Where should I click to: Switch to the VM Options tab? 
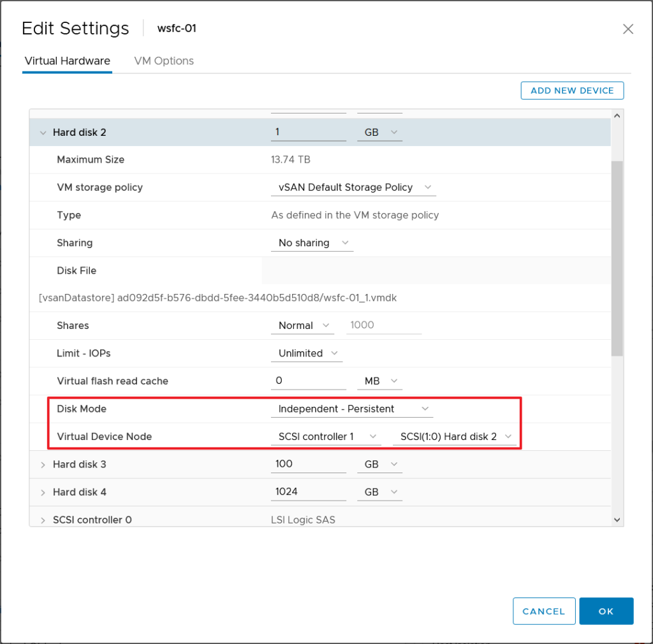(164, 61)
